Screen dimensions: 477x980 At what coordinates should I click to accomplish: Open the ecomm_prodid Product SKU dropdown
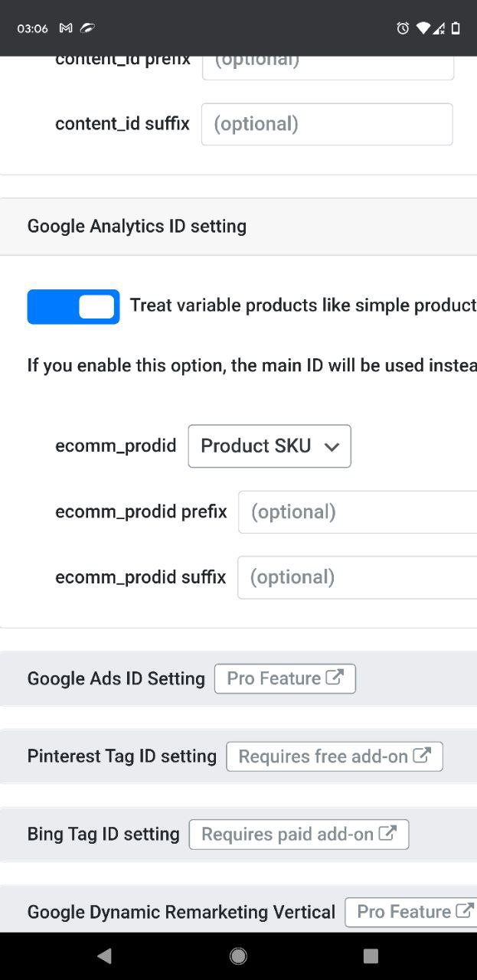(270, 446)
